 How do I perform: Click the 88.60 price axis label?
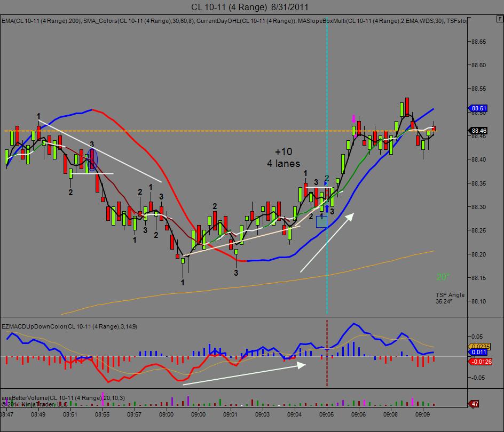click(478, 65)
